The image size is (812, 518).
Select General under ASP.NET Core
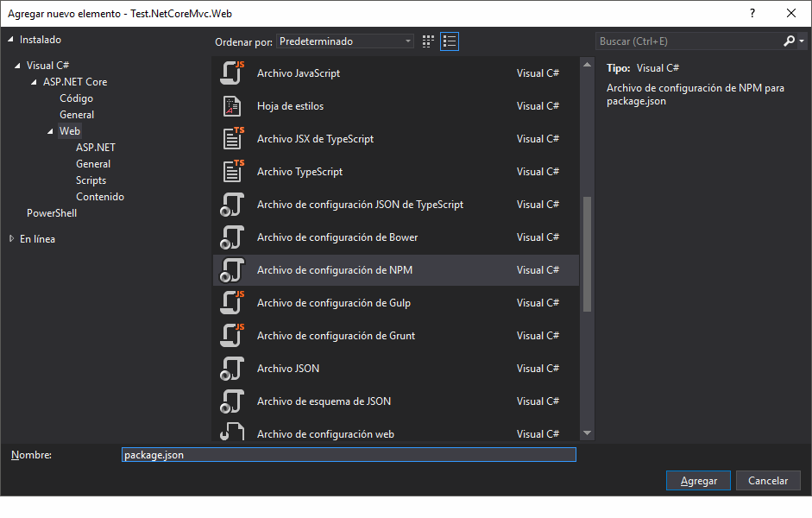pos(77,115)
